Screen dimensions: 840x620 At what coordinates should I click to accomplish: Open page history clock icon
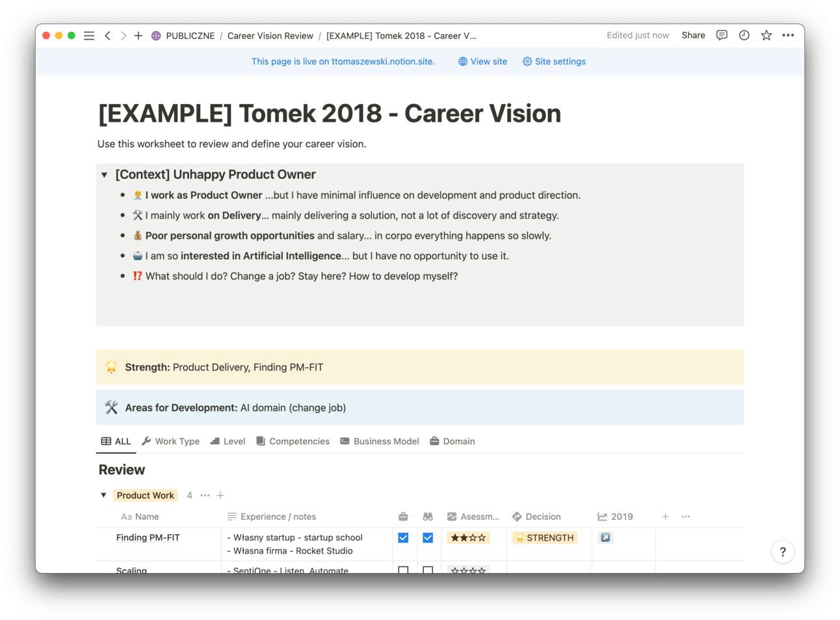(x=744, y=35)
